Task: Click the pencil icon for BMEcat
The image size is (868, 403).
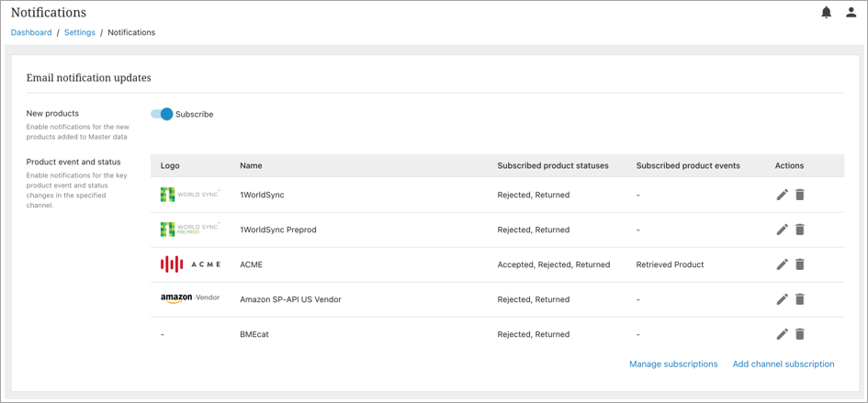Action: pos(782,334)
